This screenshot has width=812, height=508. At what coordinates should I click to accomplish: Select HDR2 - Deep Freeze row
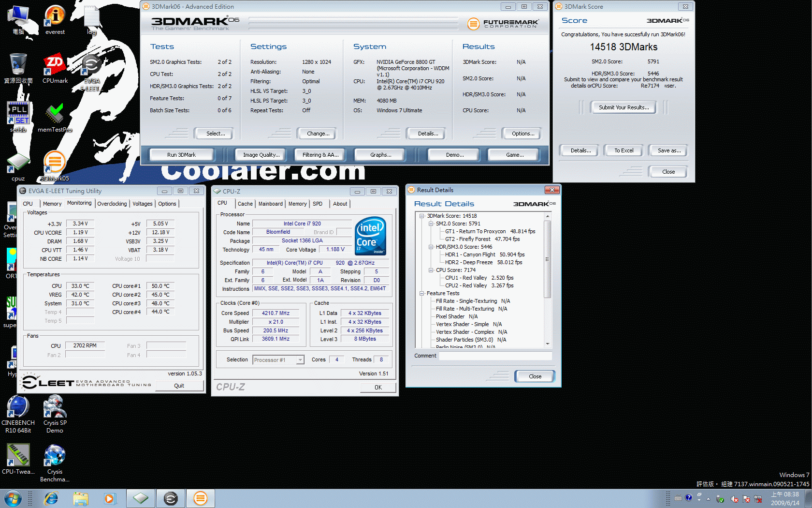(483, 262)
